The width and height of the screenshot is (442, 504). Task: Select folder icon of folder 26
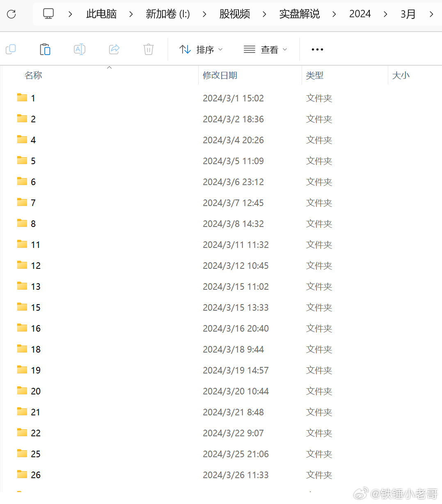tap(22, 474)
